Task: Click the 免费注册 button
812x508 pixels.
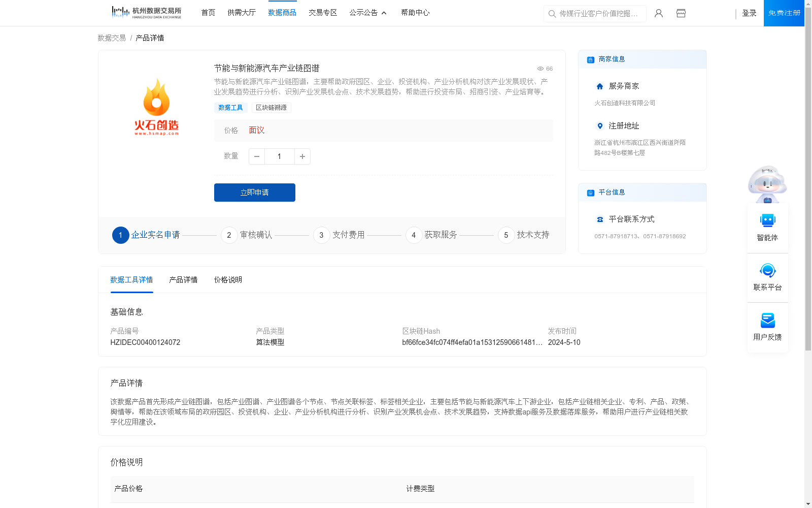Action: [784, 13]
